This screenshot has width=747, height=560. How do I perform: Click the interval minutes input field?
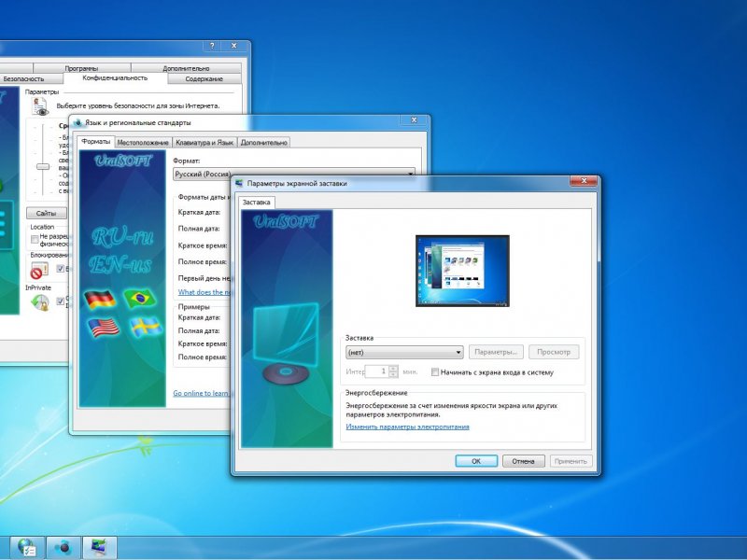click(376, 371)
